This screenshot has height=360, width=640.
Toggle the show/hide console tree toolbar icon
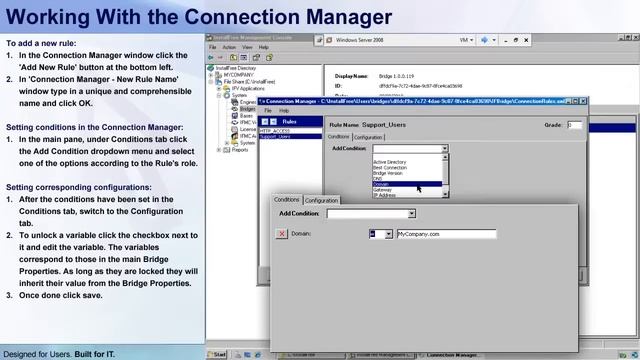tap(244, 58)
